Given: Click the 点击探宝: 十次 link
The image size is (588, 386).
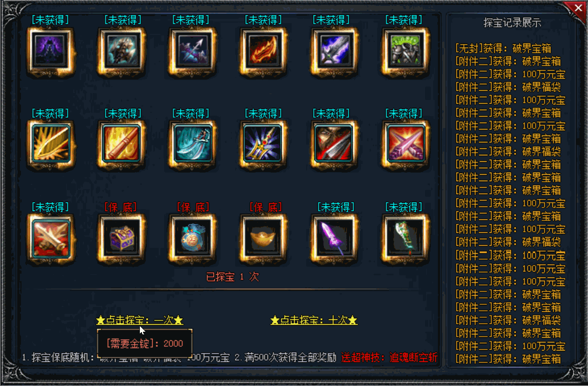Looking at the screenshot, I should coord(314,320).
